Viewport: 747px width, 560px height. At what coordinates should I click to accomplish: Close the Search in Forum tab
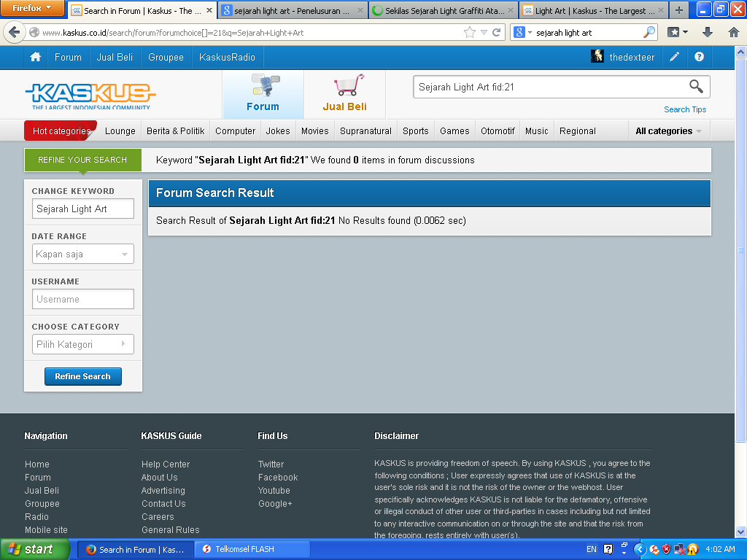pyautogui.click(x=209, y=10)
